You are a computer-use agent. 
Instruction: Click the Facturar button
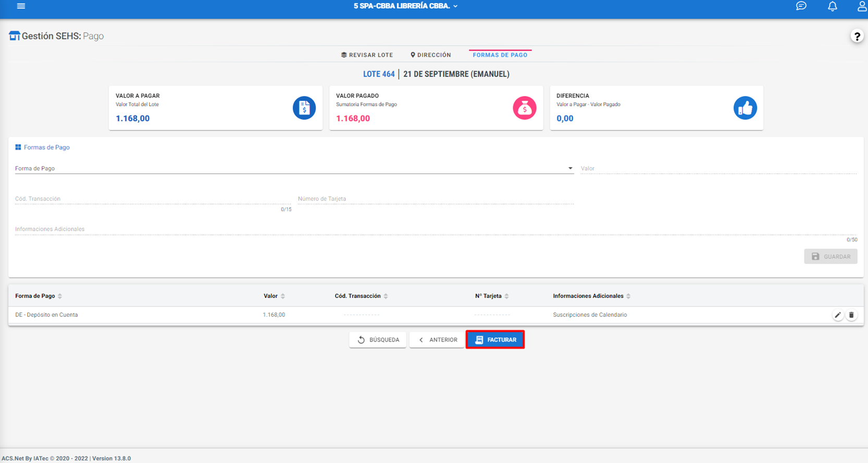[495, 340]
